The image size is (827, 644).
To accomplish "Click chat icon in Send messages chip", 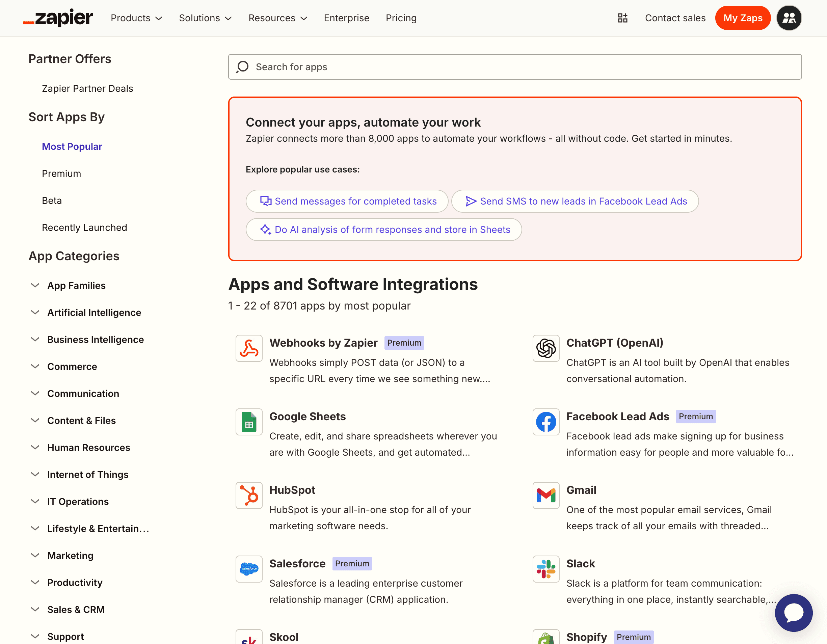I will click(265, 201).
